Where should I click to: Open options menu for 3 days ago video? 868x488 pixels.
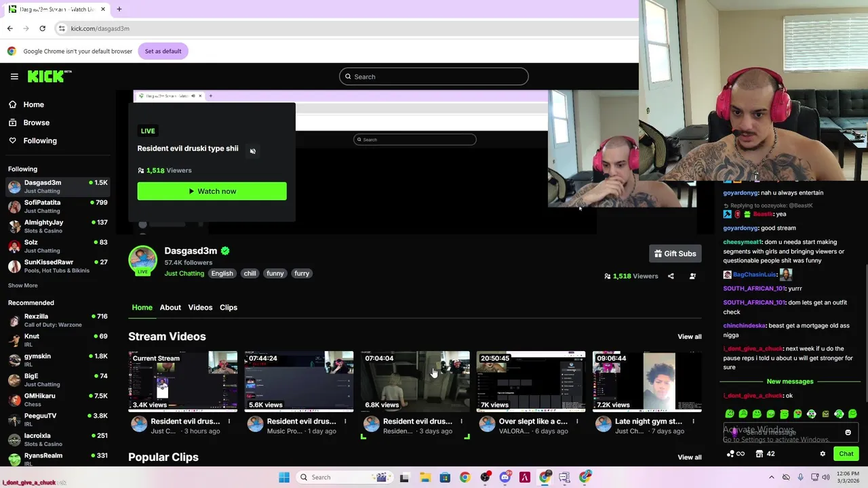coord(461,422)
